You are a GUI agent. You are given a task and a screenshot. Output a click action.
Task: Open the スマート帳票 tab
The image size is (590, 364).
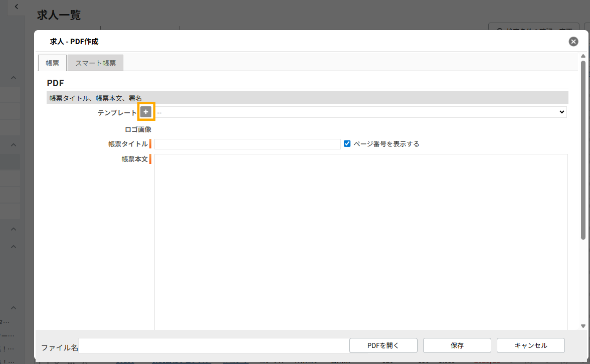coord(95,63)
